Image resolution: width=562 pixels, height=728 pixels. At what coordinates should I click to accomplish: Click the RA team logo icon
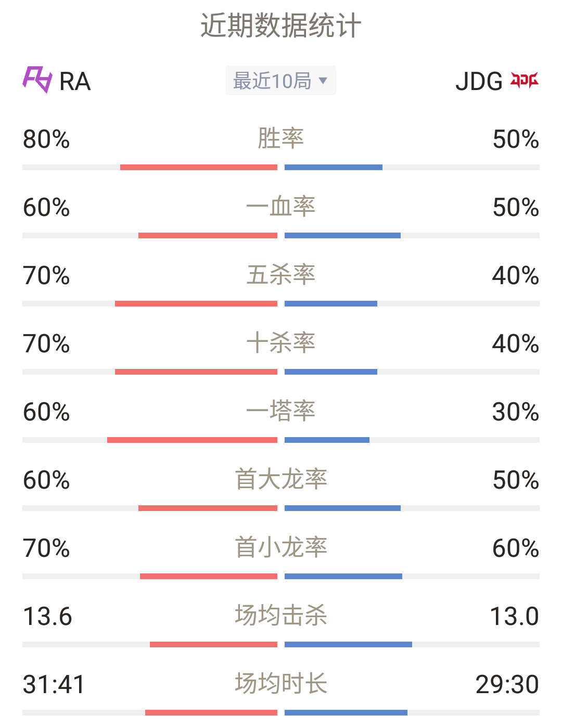point(37,80)
